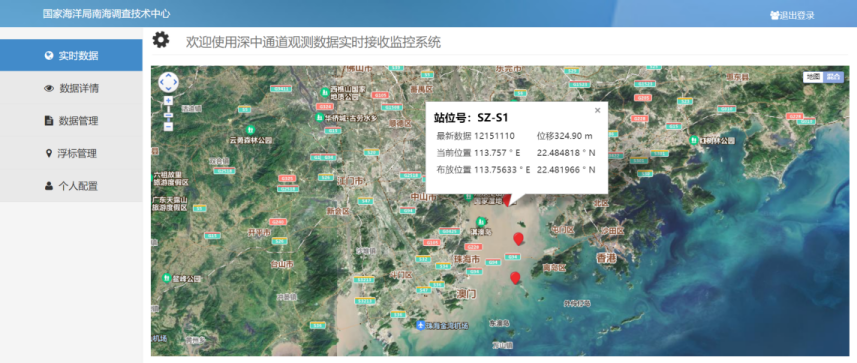857x363 pixels.
Task: Click the zoom level slider on map
Action: click(x=168, y=115)
